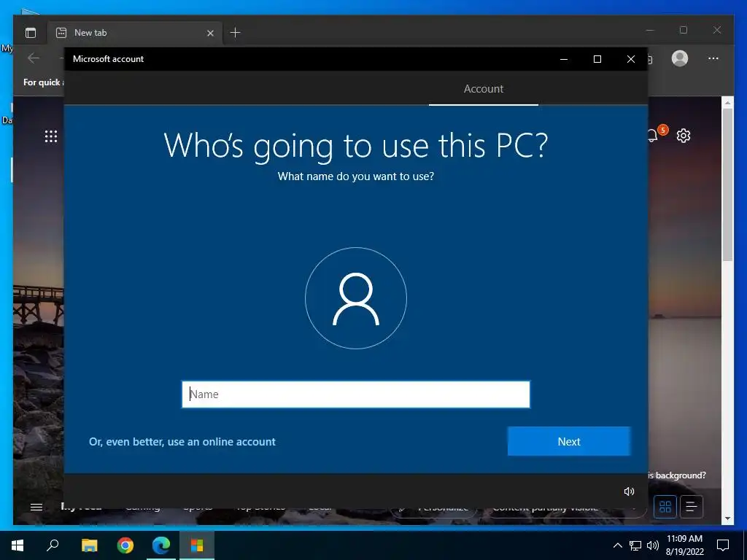Viewport: 747px width, 560px height.
Task: Close the New tab tab in Edge
Action: click(x=211, y=34)
